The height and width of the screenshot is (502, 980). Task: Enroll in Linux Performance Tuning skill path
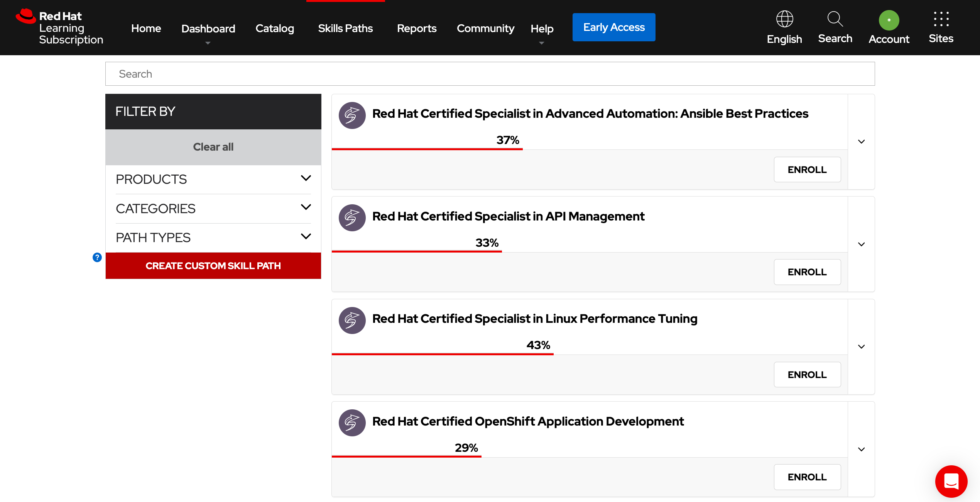[807, 374]
